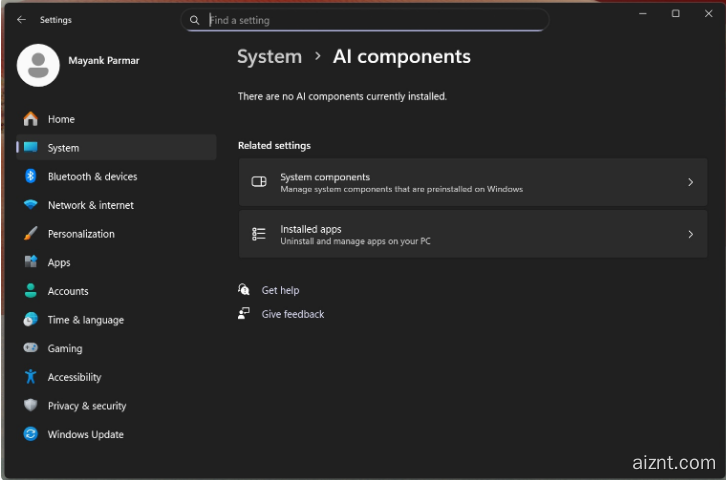The width and height of the screenshot is (726, 480).
Task: Click the Personalization paintbrush icon
Action: tap(30, 234)
